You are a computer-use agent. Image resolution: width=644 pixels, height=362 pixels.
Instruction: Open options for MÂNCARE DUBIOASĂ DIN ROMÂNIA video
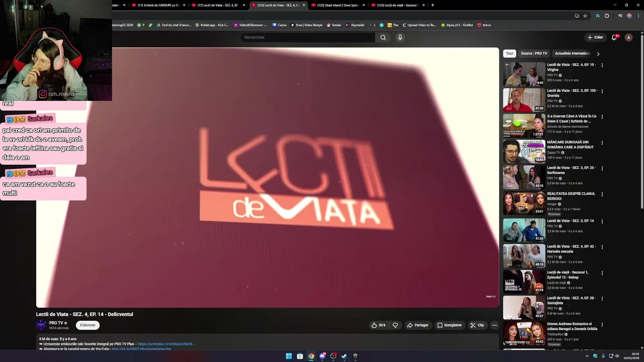tap(602, 143)
